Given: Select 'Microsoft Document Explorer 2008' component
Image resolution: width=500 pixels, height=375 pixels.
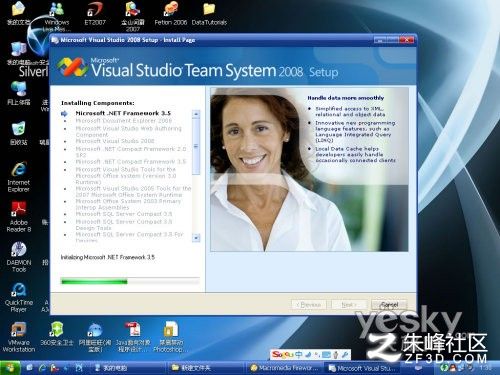Looking at the screenshot, I should point(124,121).
